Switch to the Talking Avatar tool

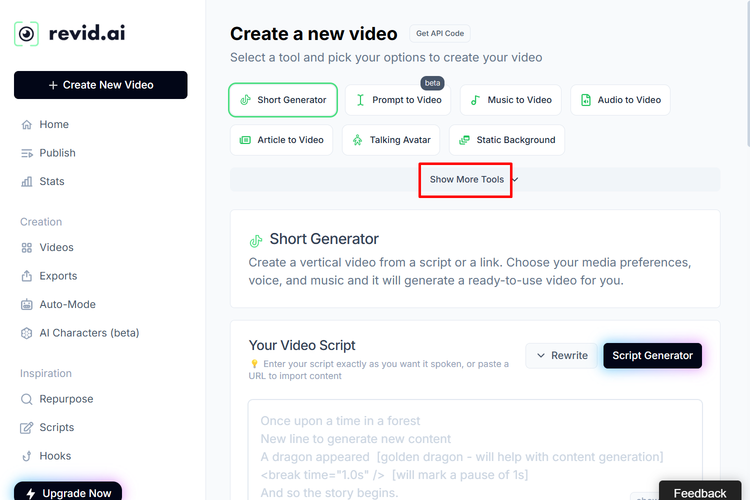pyautogui.click(x=391, y=140)
